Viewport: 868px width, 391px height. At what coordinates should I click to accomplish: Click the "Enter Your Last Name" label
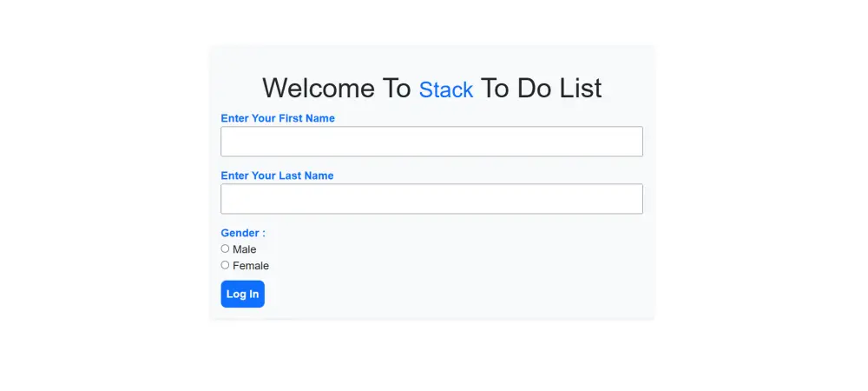pyautogui.click(x=277, y=176)
